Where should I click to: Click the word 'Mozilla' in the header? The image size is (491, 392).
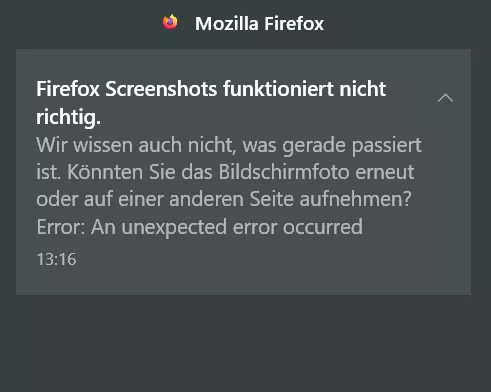coord(227,24)
